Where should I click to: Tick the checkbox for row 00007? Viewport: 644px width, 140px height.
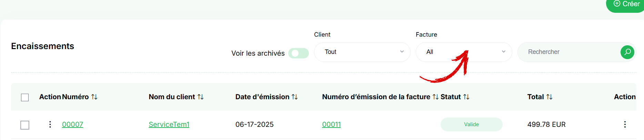(25, 125)
